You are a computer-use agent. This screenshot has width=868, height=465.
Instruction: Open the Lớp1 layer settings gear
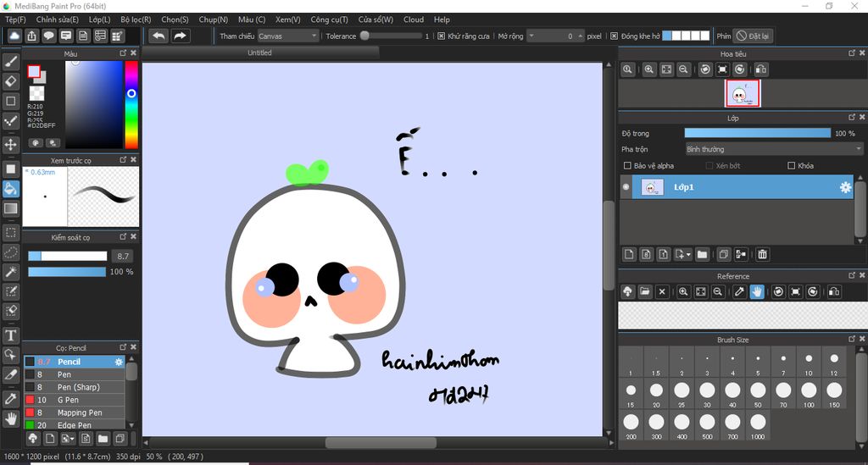(845, 187)
